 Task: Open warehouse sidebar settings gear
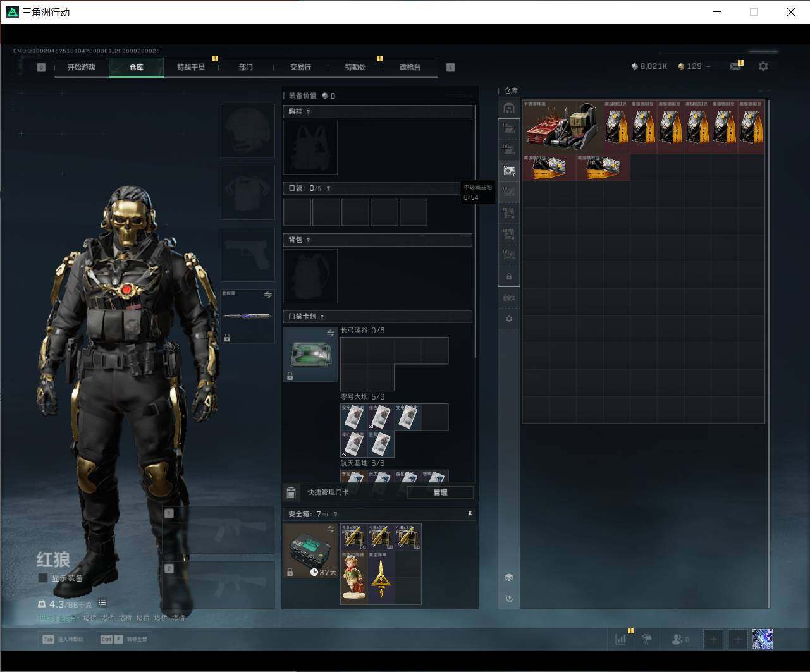(509, 319)
